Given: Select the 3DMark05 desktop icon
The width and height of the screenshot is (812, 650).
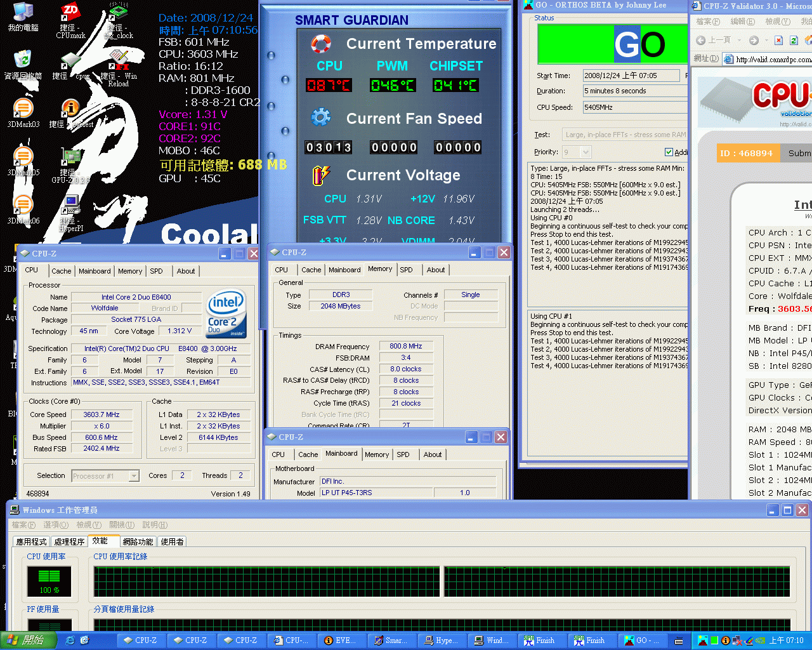Looking at the screenshot, I should 23,162.
